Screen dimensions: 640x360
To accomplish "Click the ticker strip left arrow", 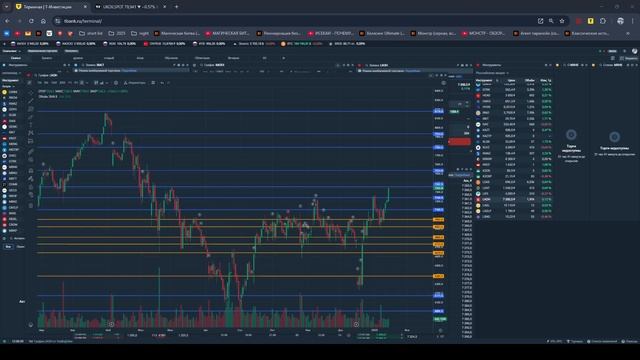I will [x=4, y=44].
